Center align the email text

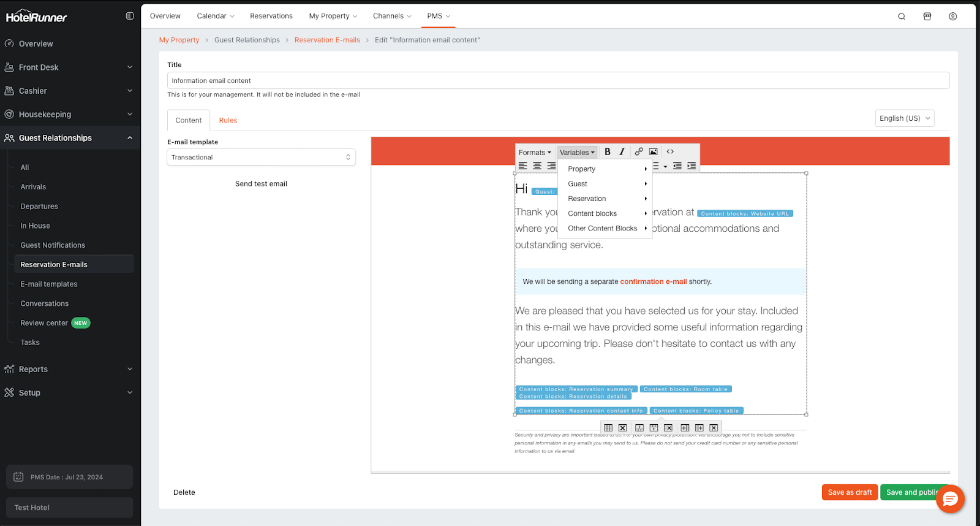(537, 166)
